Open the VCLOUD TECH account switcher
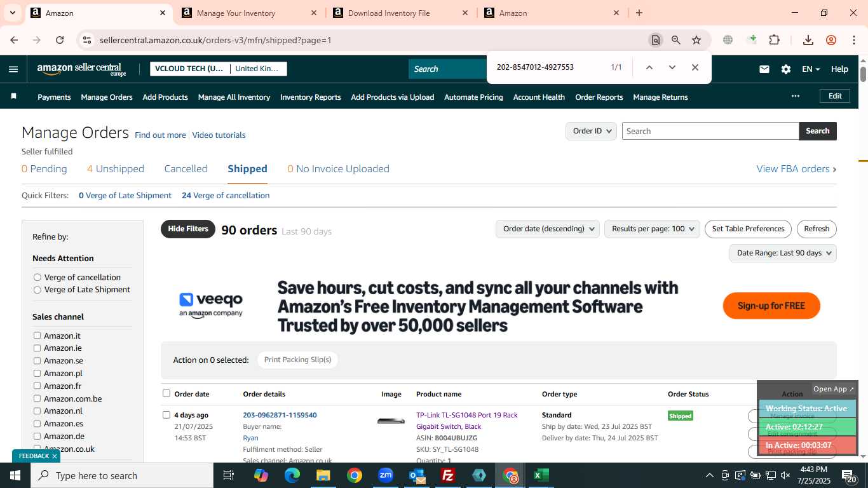 click(219, 69)
